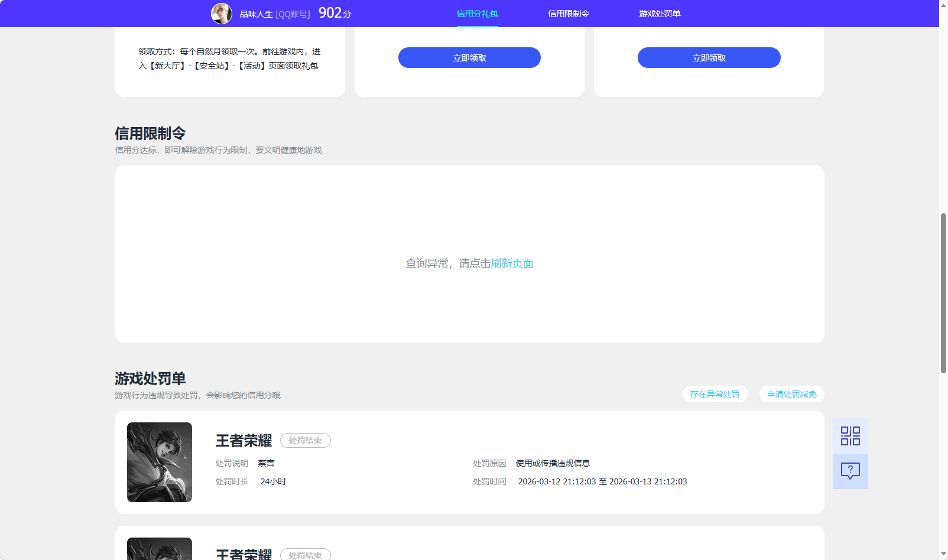Image resolution: width=948 pixels, height=560 pixels.
Task: Click 立即领取 button in the right card
Action: [709, 58]
